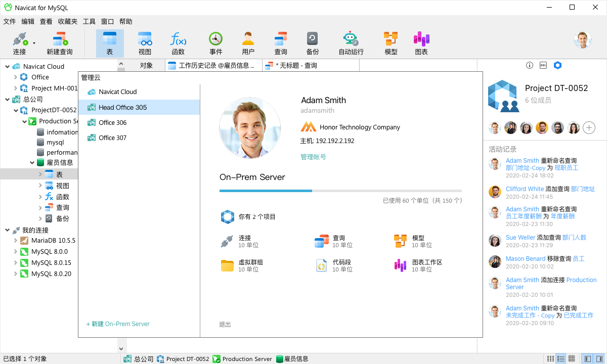Click the 事件 (Event) clock icon
This screenshot has width=607, height=364.
pos(216,39)
